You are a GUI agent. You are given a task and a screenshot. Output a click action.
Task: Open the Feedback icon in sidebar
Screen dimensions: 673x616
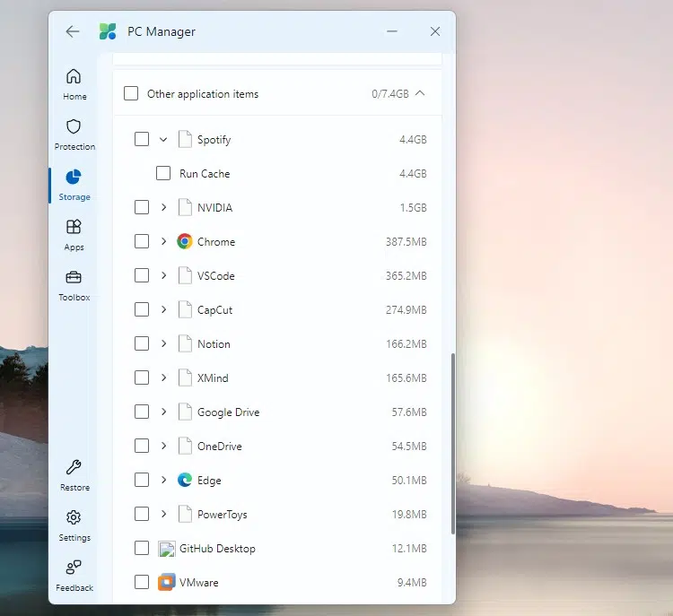pyautogui.click(x=74, y=568)
